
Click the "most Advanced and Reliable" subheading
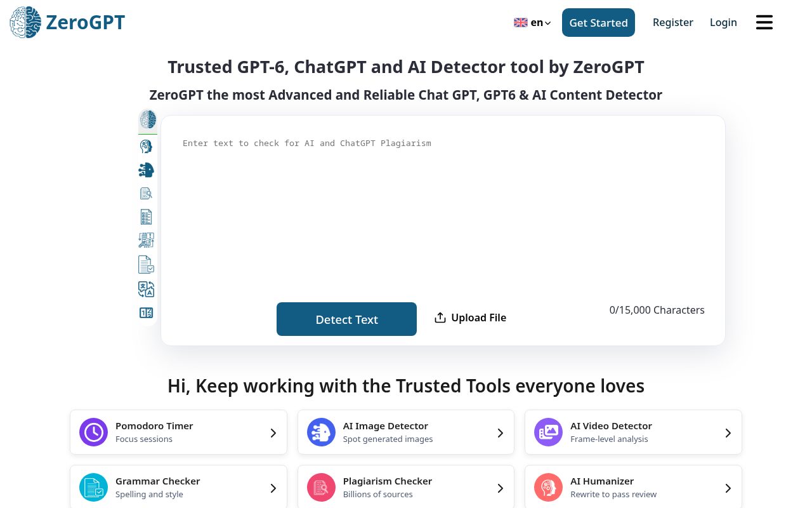[x=406, y=95]
